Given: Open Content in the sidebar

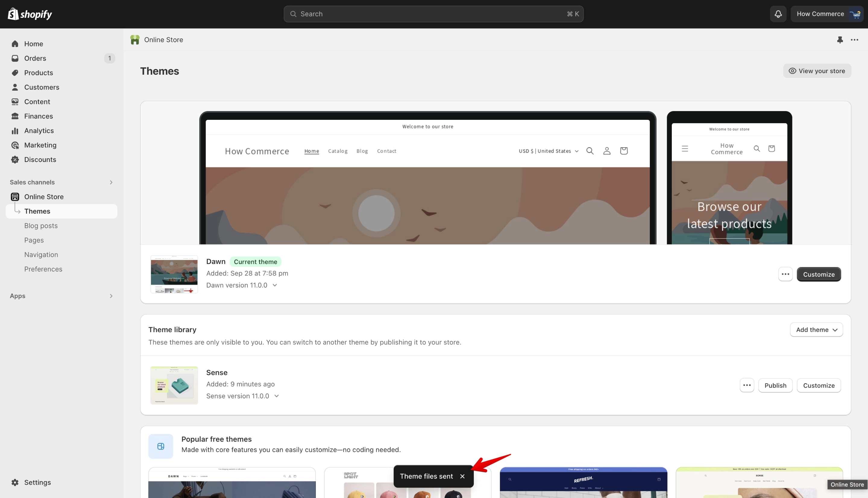Looking at the screenshot, I should (x=61, y=101).
